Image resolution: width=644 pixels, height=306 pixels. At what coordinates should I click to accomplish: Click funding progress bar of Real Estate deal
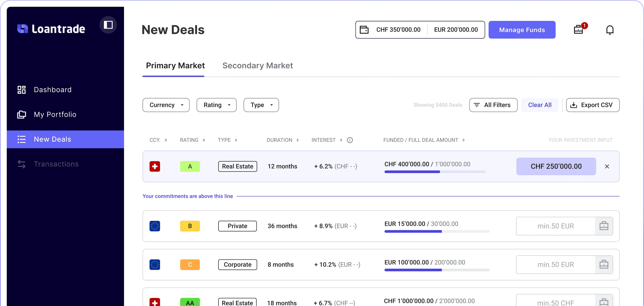435,172
